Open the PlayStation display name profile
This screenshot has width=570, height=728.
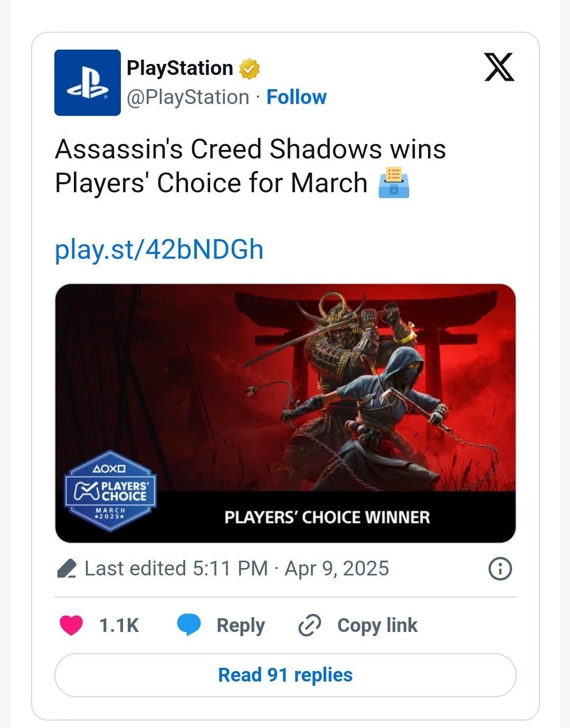coord(179,68)
